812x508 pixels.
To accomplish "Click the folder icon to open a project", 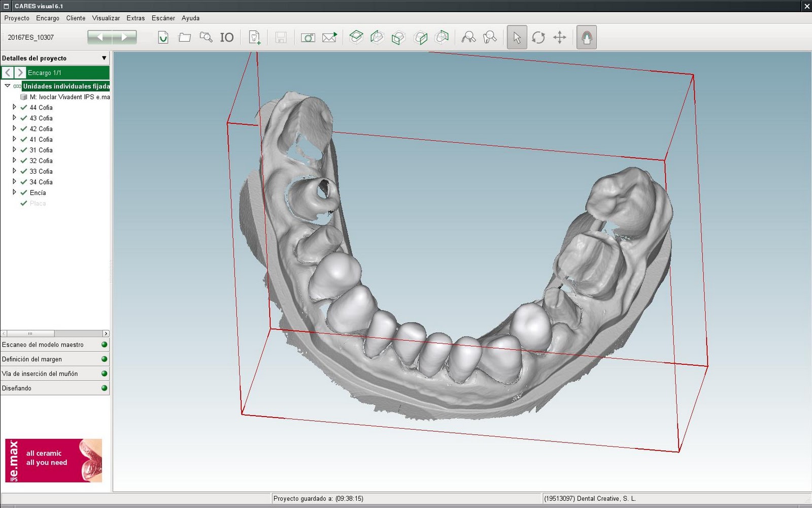I will coord(184,37).
